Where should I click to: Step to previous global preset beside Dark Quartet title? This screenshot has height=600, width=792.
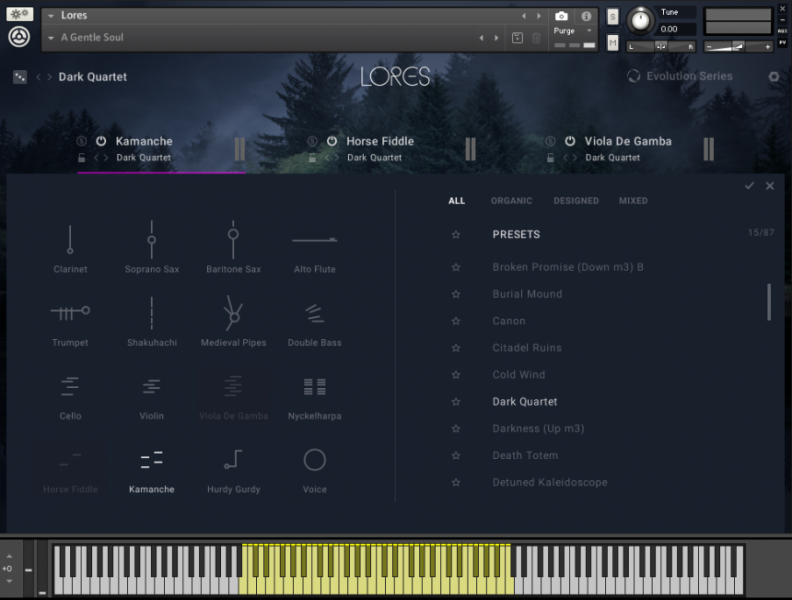38,77
